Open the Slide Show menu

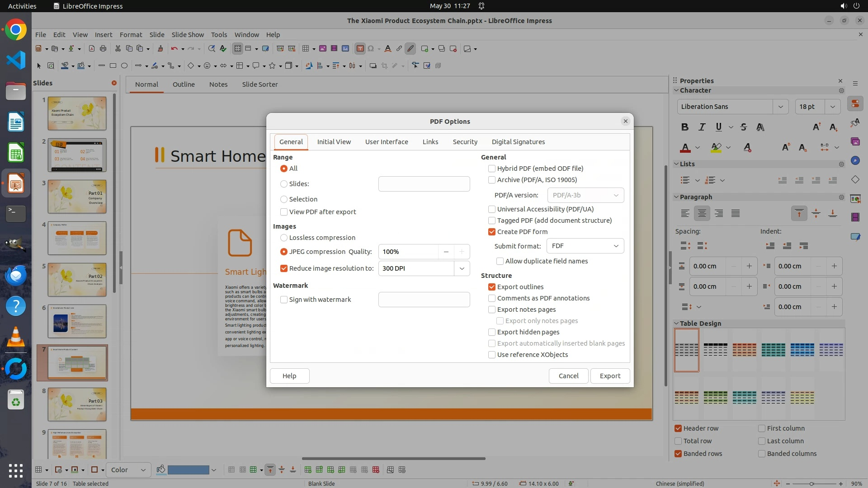pos(188,35)
